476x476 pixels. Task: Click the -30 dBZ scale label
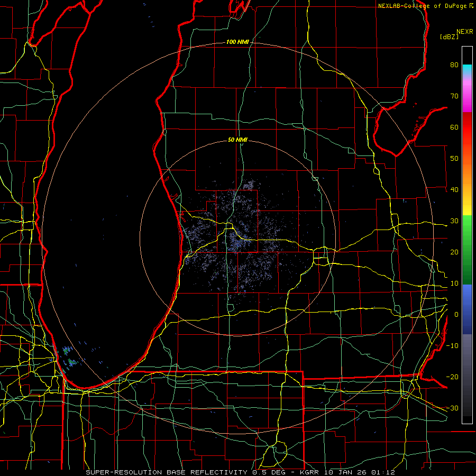[x=452, y=408]
